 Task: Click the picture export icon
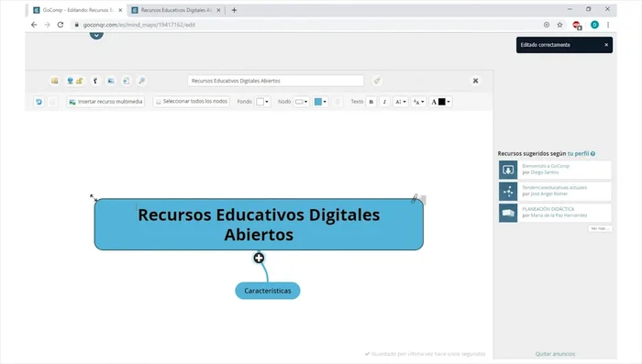(111, 81)
